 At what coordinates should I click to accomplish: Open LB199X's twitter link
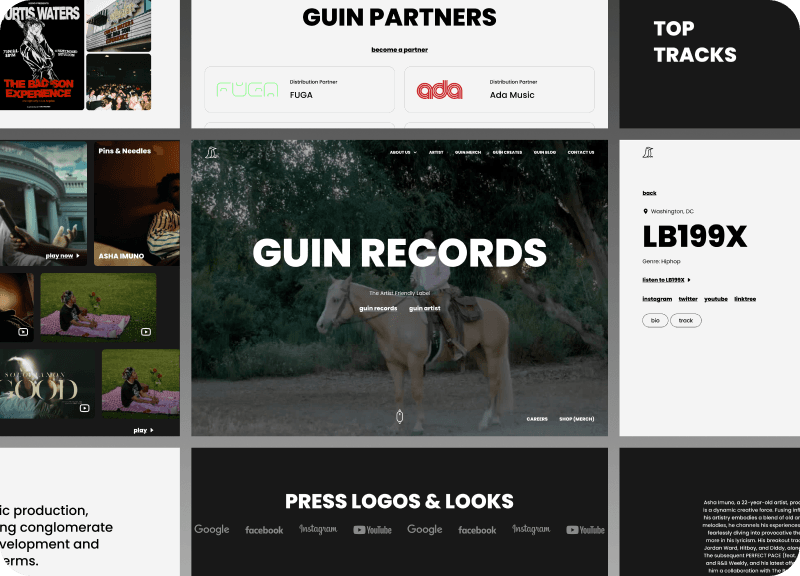pyautogui.click(x=688, y=299)
